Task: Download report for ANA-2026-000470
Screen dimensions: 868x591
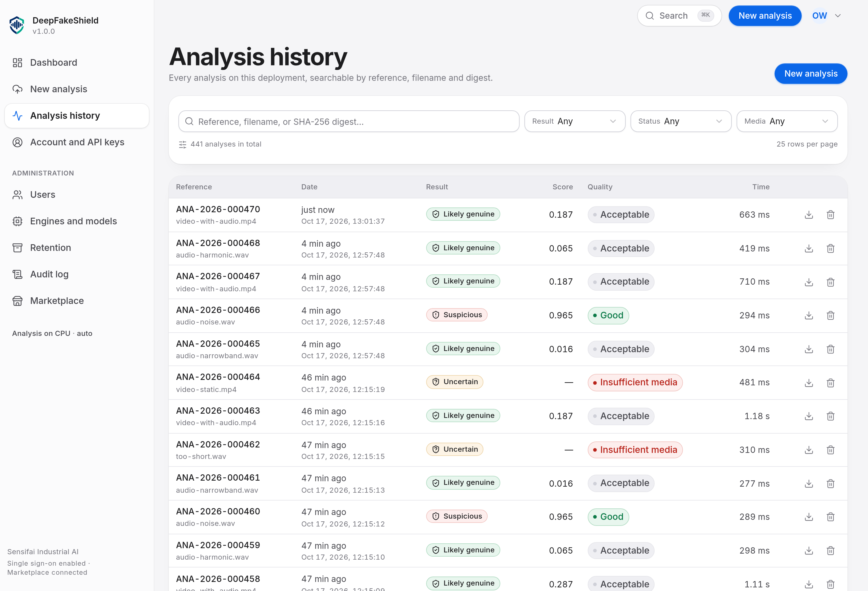Action: tap(809, 215)
